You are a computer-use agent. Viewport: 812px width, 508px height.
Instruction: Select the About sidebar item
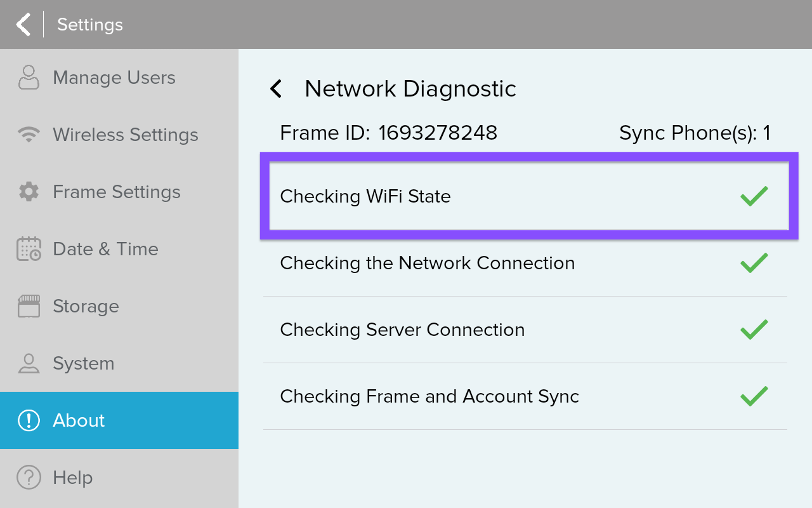(x=79, y=420)
